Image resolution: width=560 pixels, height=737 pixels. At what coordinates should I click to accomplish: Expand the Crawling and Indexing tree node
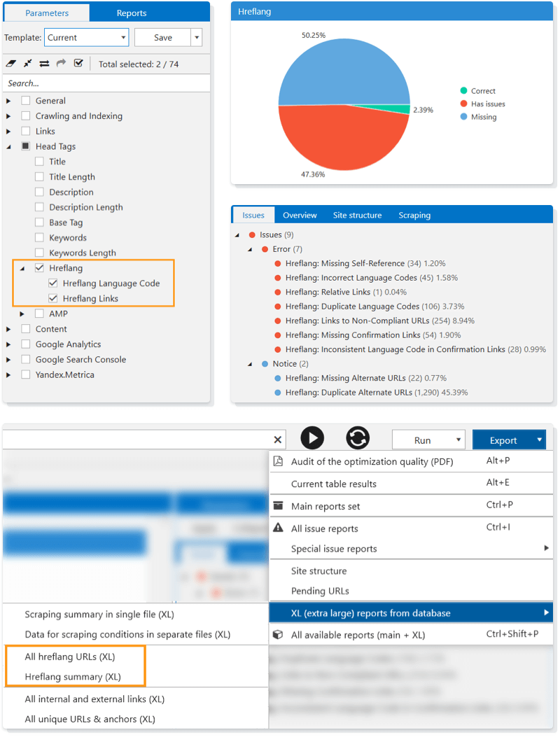click(x=9, y=116)
